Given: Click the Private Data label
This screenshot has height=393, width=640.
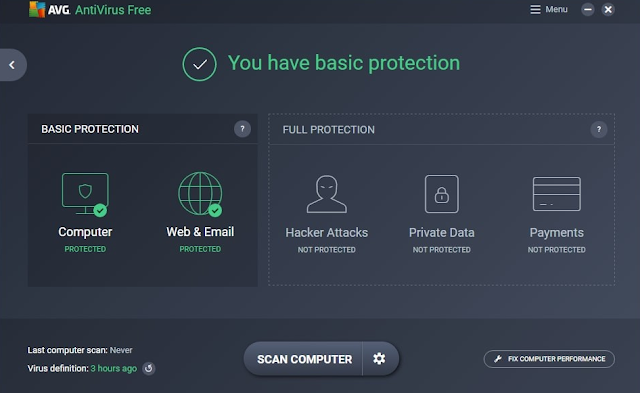Looking at the screenshot, I should click(x=442, y=233).
